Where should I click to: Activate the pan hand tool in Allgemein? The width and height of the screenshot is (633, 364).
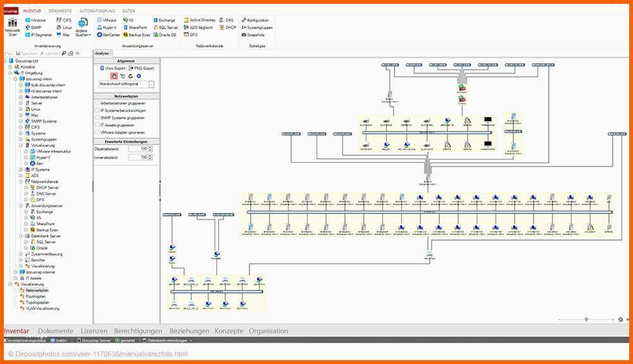pyautogui.click(x=114, y=76)
